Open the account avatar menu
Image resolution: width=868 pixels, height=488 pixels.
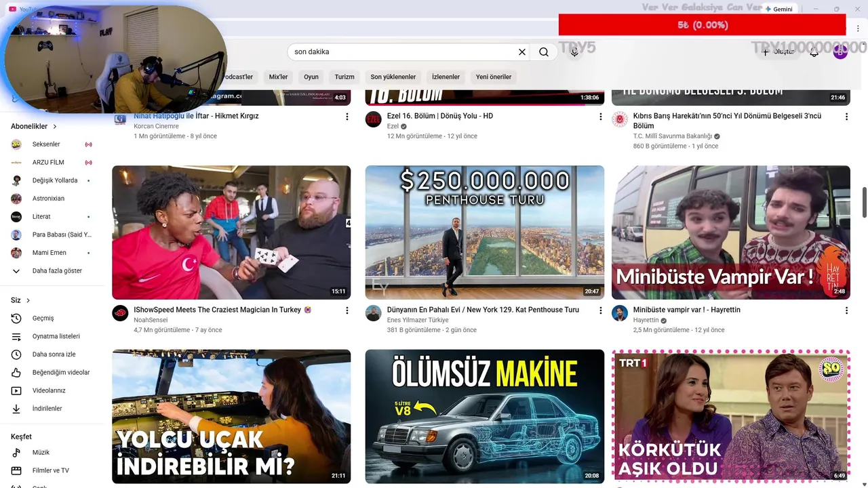coord(840,52)
